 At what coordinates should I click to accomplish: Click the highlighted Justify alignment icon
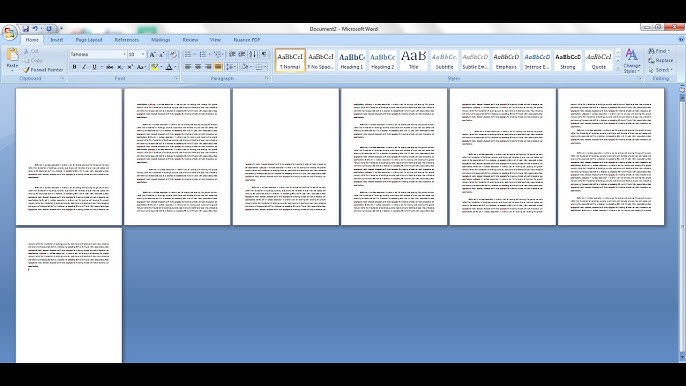point(218,67)
